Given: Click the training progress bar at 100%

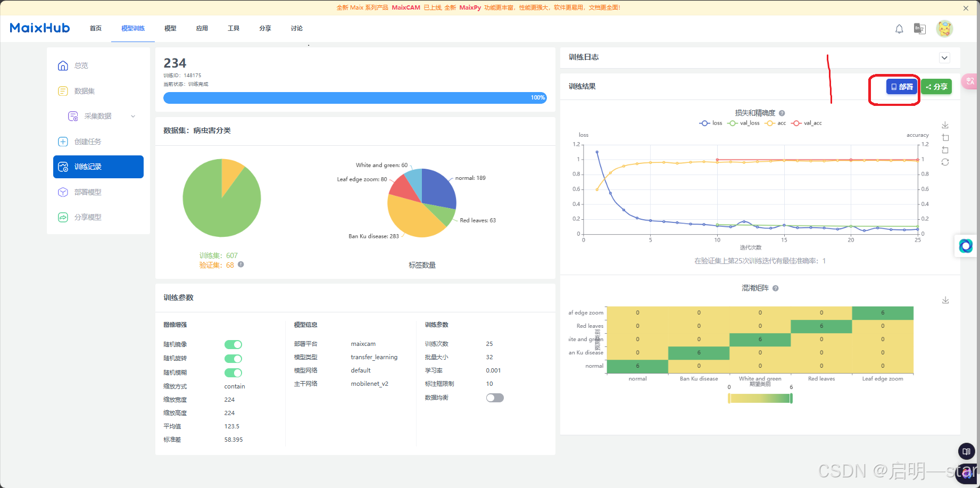Looking at the screenshot, I should pyautogui.click(x=355, y=98).
